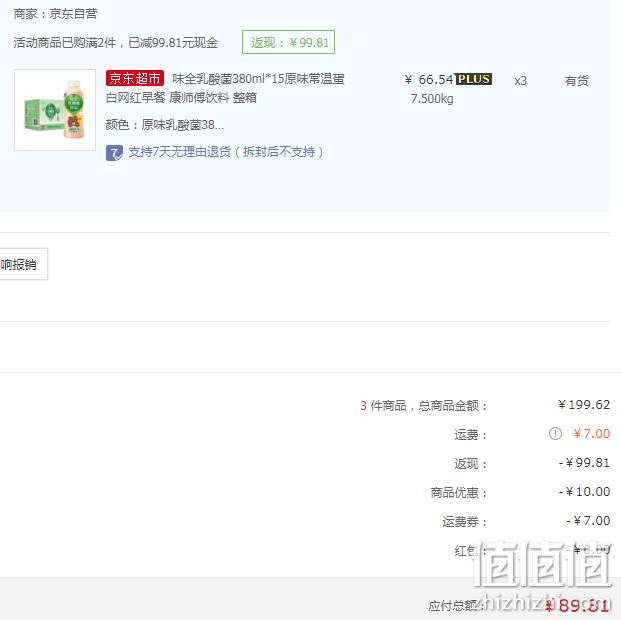The width and height of the screenshot is (621, 620).
Task: Select the 商品优惠： label
Action: coord(459,492)
